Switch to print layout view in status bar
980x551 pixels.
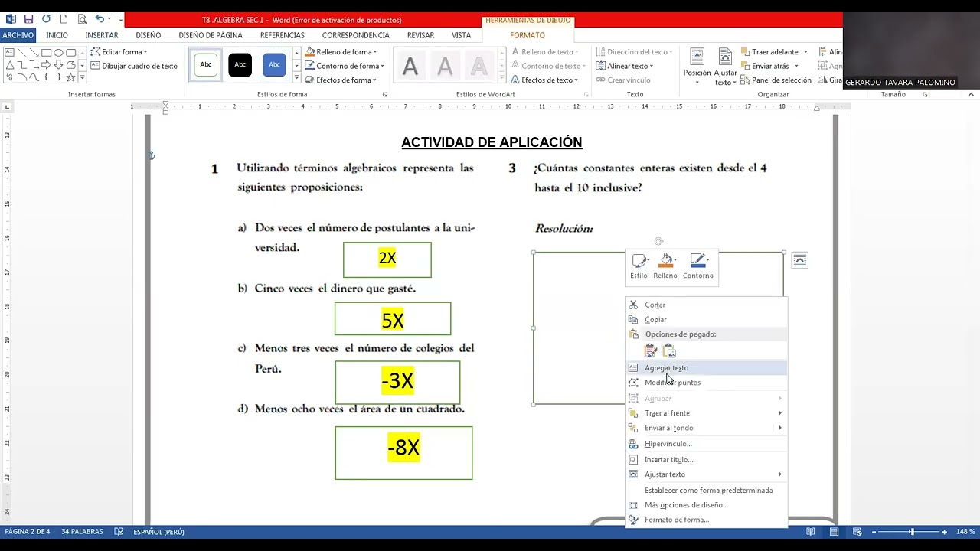(x=835, y=531)
